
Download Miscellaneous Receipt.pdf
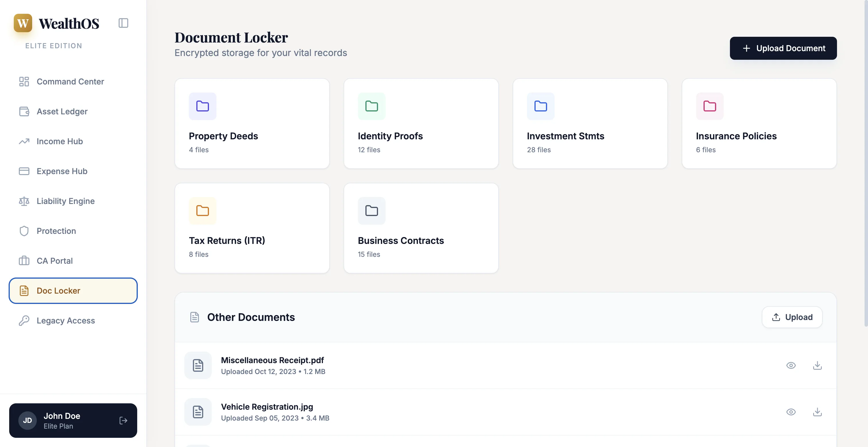pos(817,365)
